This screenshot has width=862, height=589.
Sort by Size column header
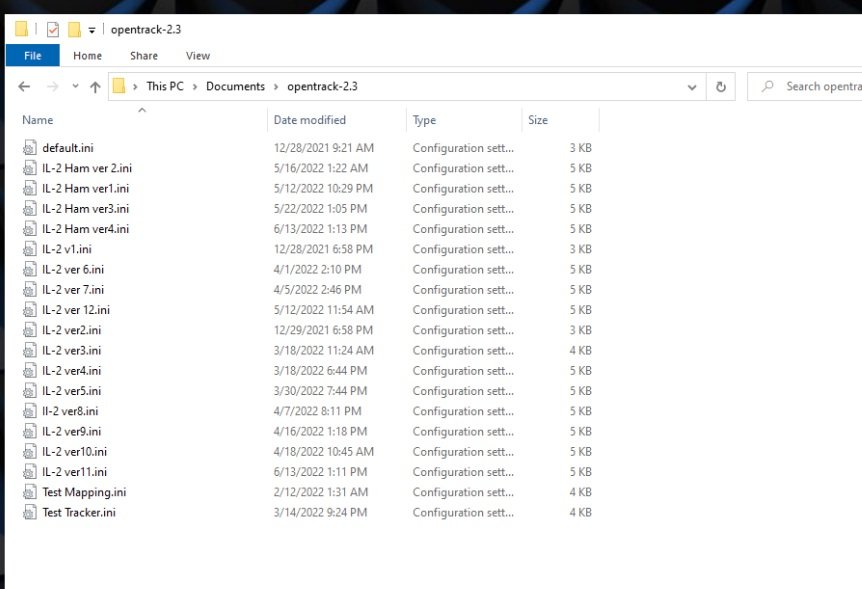tap(538, 120)
